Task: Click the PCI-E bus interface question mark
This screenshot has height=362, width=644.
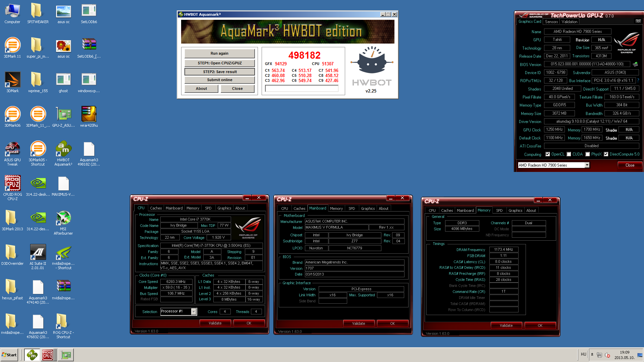Action: 638,80
